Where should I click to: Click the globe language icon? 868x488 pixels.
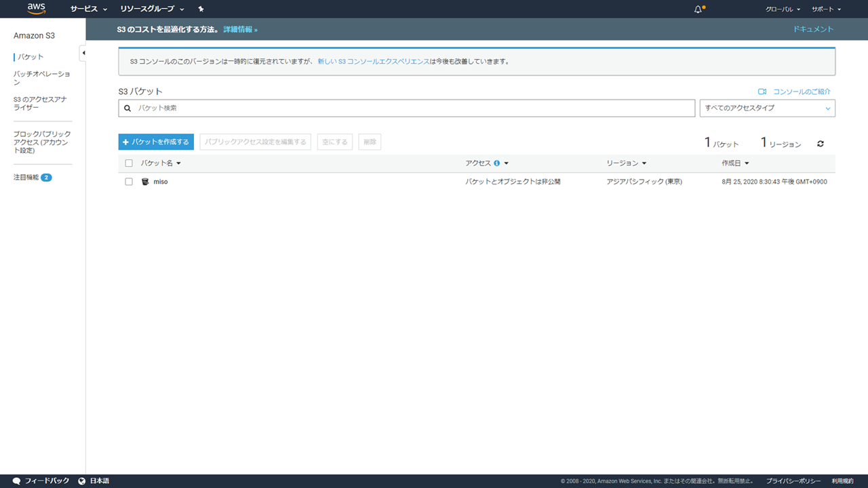(x=82, y=481)
